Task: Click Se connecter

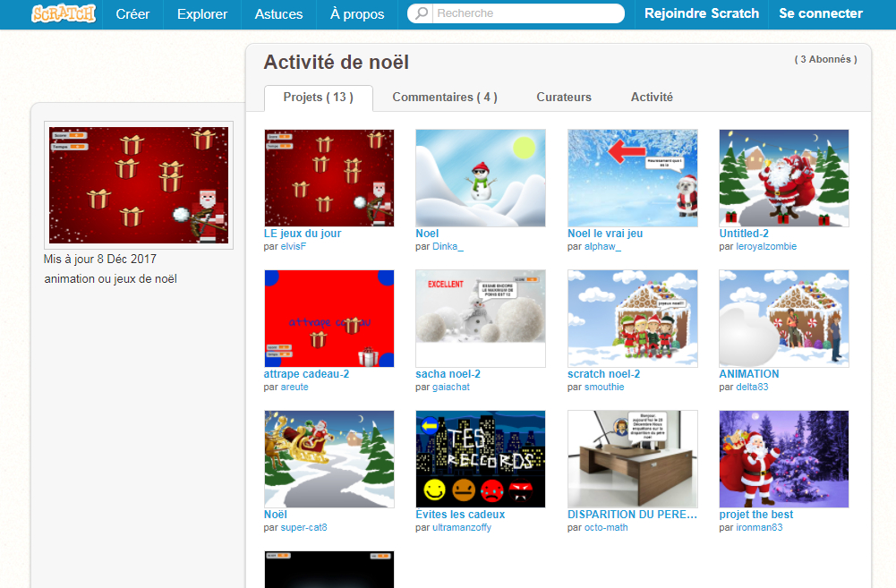Action: 821,13
